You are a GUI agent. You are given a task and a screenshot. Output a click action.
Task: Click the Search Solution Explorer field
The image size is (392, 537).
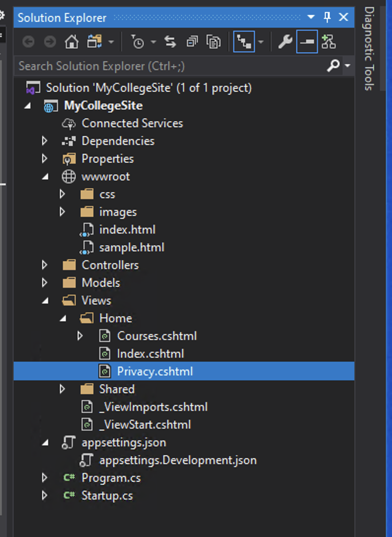pos(167,66)
